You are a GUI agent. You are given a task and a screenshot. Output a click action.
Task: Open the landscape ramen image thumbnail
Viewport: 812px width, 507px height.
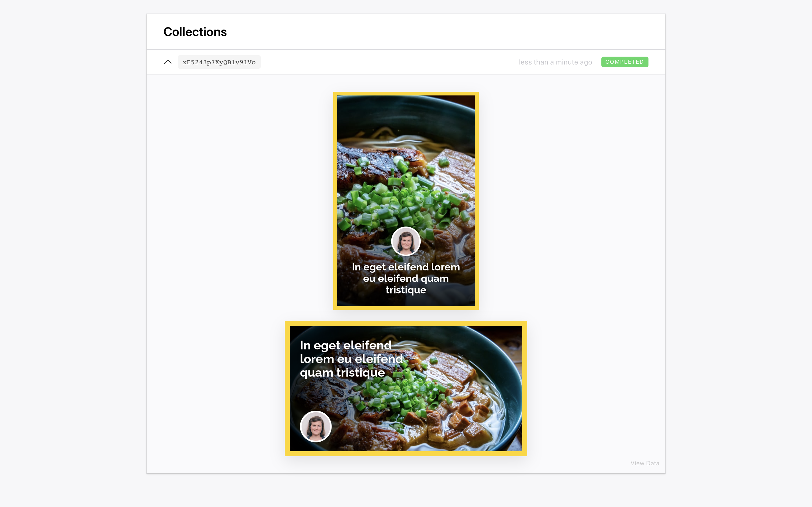pyautogui.click(x=406, y=389)
